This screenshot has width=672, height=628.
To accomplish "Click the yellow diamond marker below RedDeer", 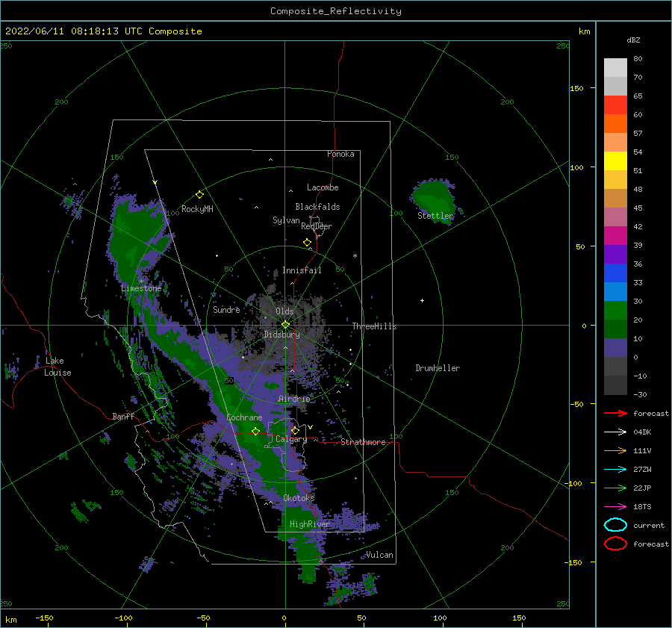I will coord(308,243).
